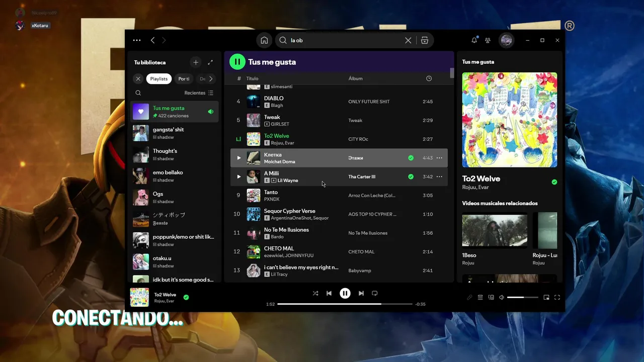Mute the volume speaker icon
This screenshot has height=362, width=644.
click(x=502, y=298)
